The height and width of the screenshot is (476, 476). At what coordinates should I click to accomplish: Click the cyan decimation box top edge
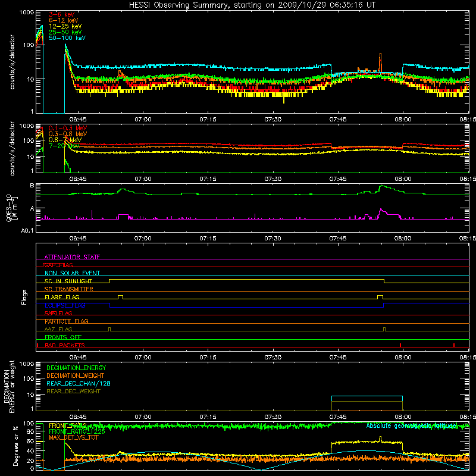point(367,396)
